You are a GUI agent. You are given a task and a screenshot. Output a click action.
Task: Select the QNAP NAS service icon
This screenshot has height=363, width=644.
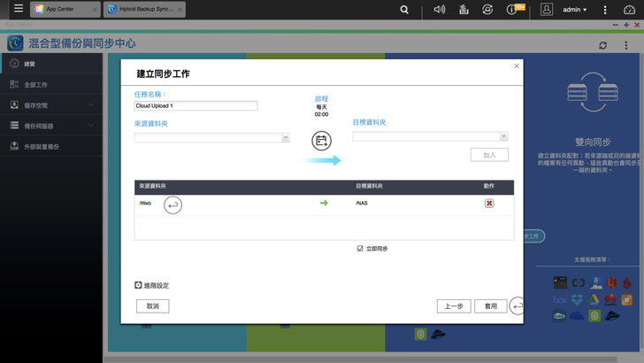560,282
